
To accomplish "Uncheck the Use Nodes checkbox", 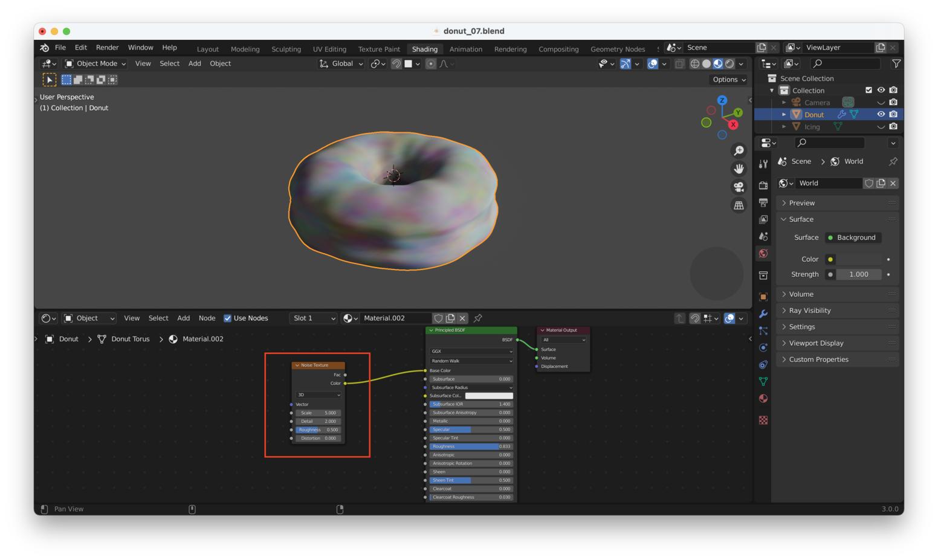I will (x=228, y=318).
